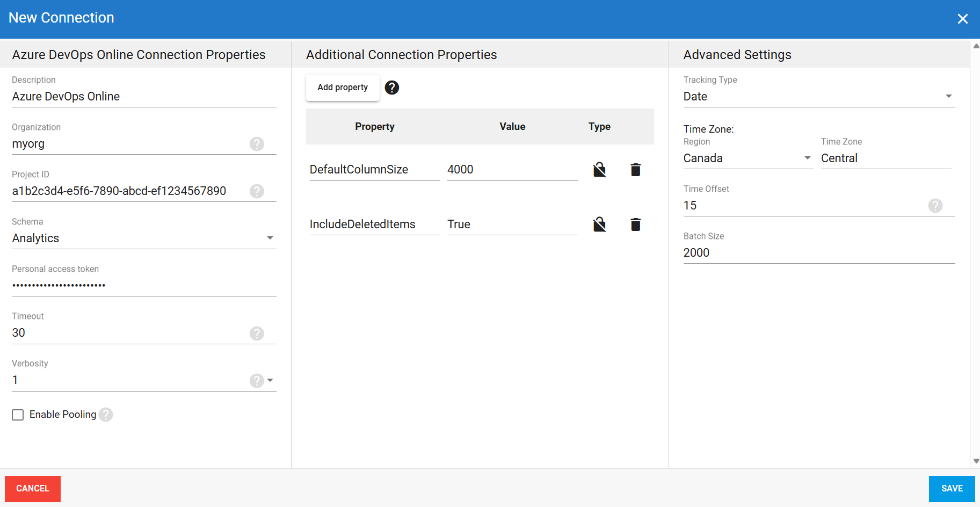Screen dimensions: 980x507
Task: Show help for Time Offset field
Action: click(935, 206)
